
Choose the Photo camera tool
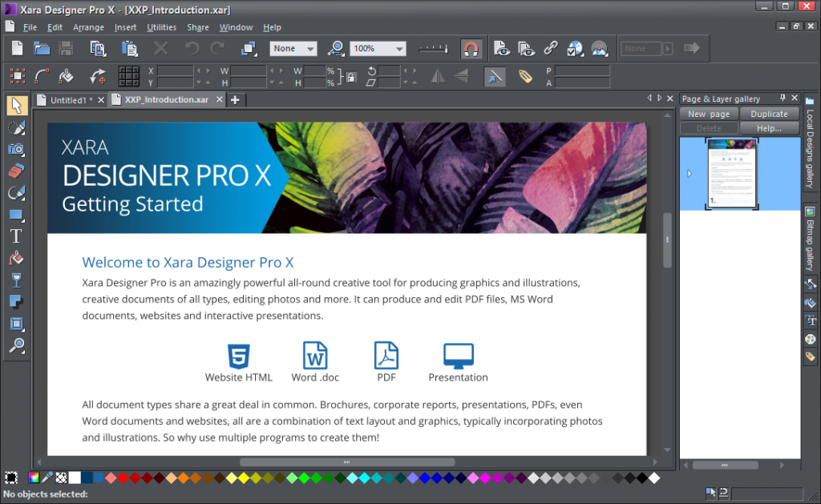(x=16, y=150)
